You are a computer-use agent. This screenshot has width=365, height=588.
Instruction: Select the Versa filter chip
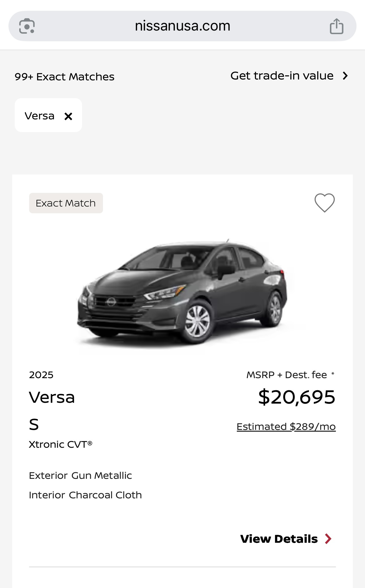click(40, 116)
